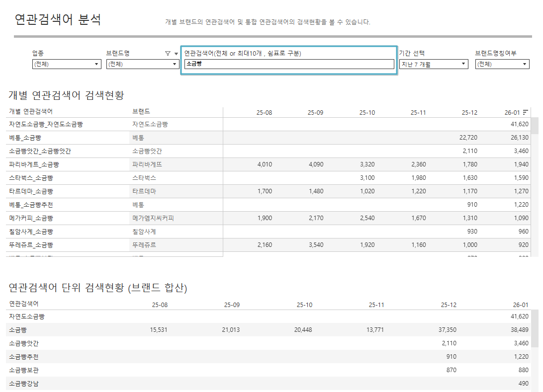The image size is (543, 392).
Task: Click the 소금빵보관 row in the bottom table
Action: pyautogui.click(x=24, y=370)
